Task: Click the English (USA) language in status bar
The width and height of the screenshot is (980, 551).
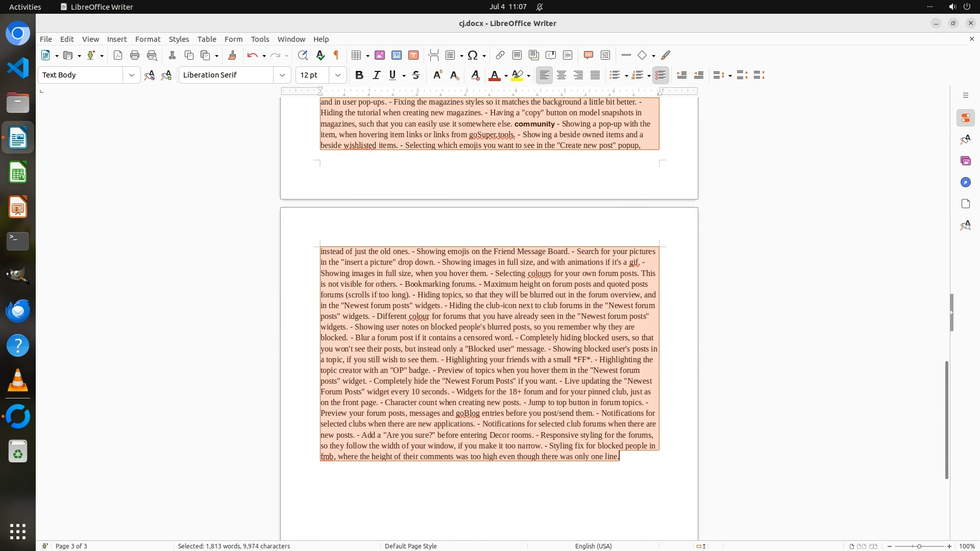Action: click(593, 546)
